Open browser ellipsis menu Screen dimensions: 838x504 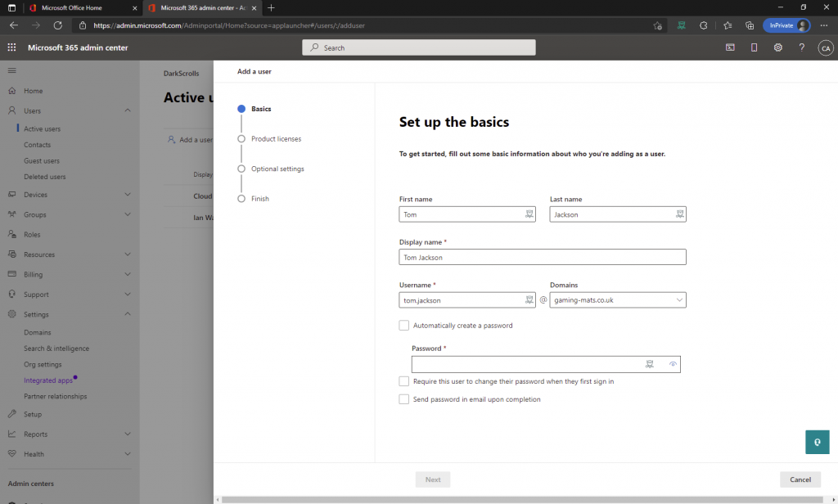pos(823,25)
